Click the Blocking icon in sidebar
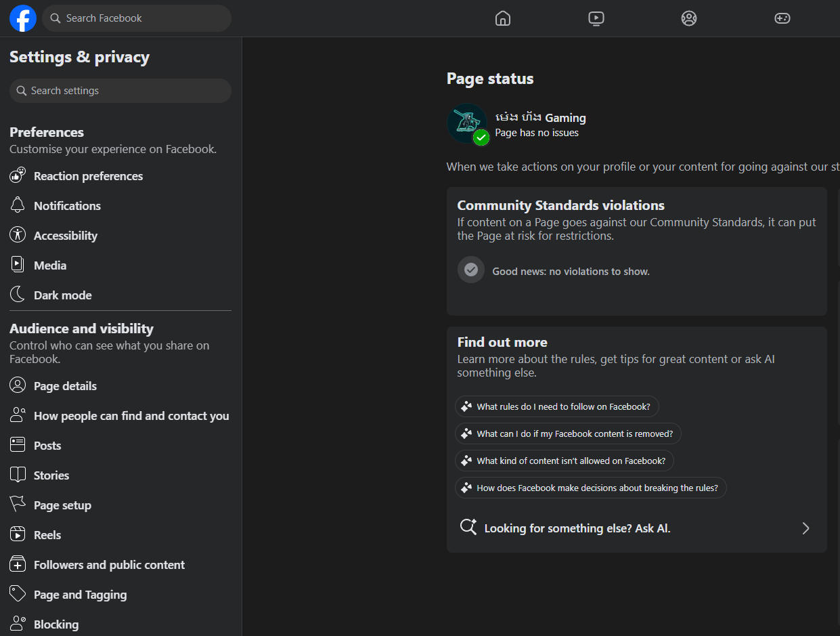 (x=18, y=624)
